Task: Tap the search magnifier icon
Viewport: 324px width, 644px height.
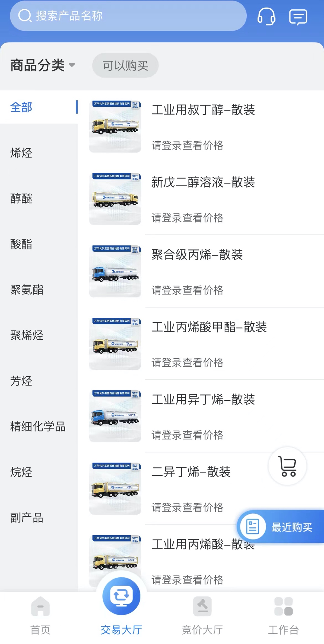Action: click(x=25, y=16)
